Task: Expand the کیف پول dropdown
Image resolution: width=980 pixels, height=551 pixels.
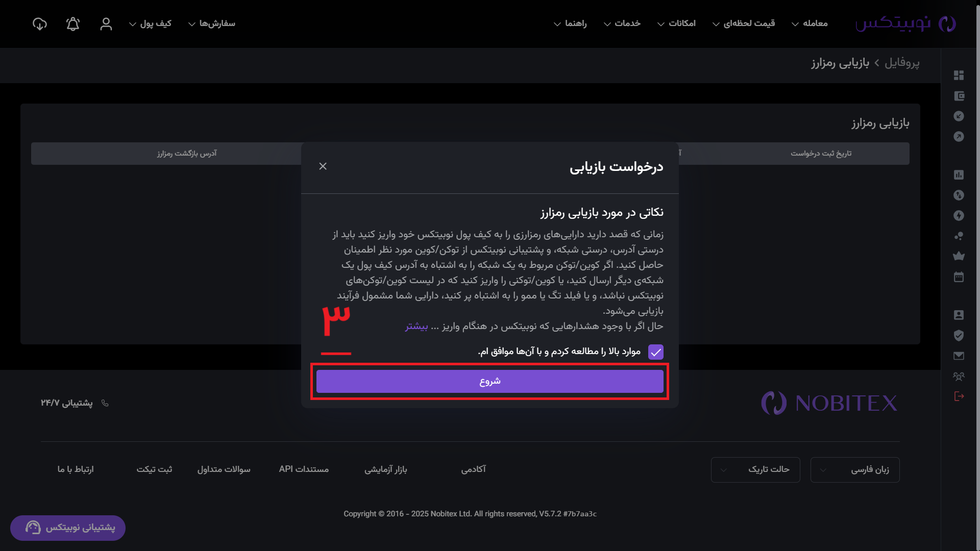Action: (150, 23)
